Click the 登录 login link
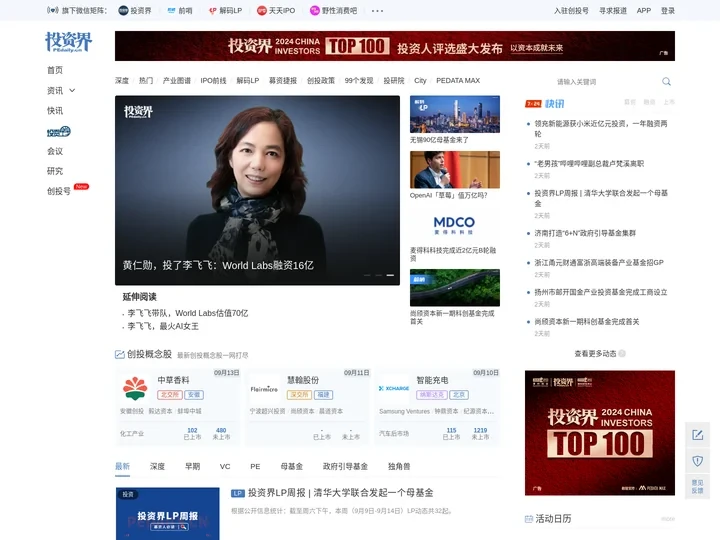 [x=668, y=11]
